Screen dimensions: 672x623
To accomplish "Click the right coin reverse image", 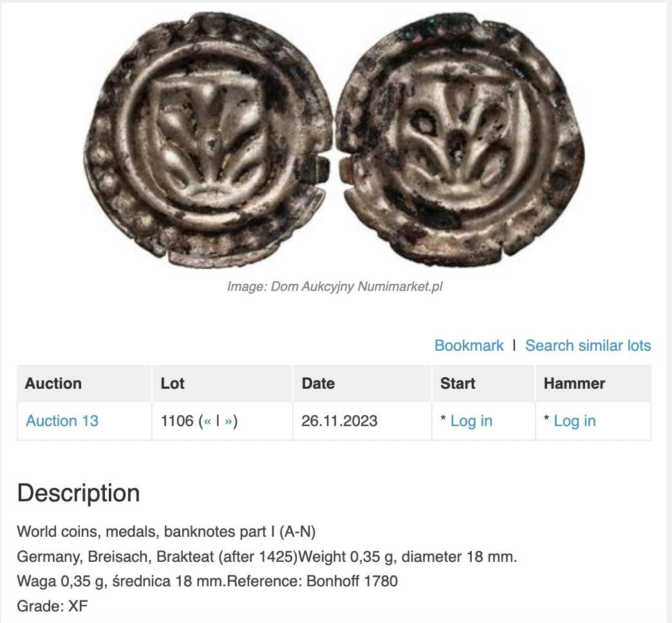I will 460,138.
